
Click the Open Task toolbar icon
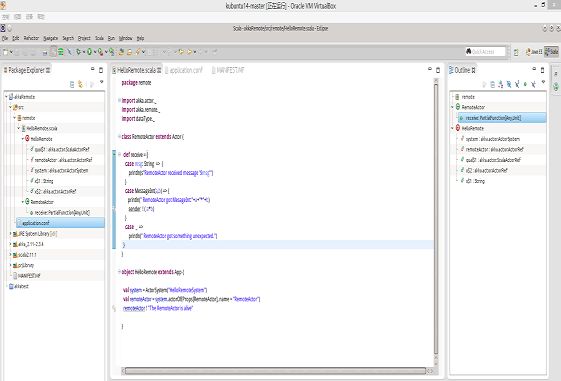[x=130, y=52]
